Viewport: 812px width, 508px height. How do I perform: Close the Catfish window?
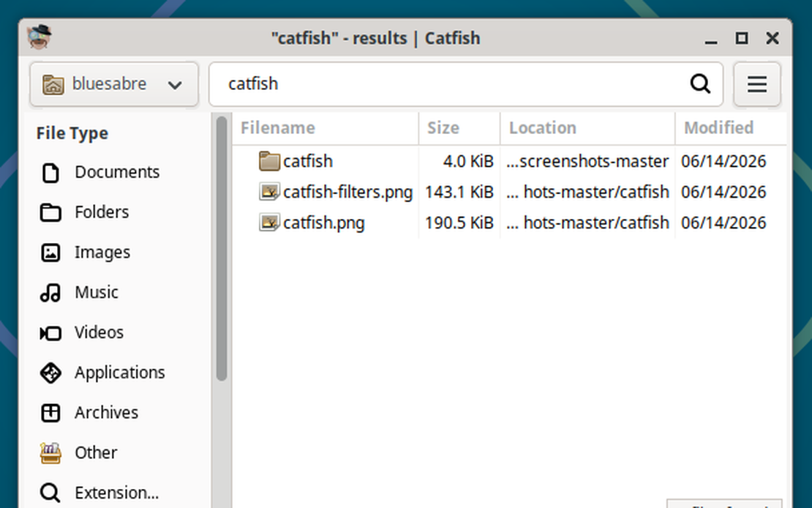coord(772,38)
